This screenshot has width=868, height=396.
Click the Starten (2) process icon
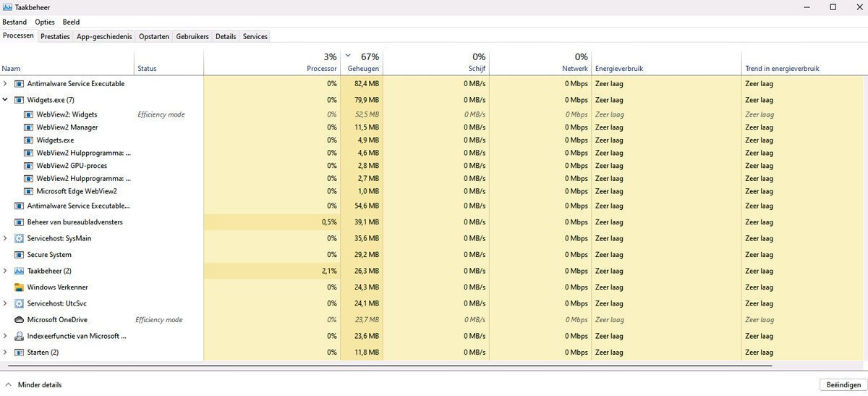(19, 353)
